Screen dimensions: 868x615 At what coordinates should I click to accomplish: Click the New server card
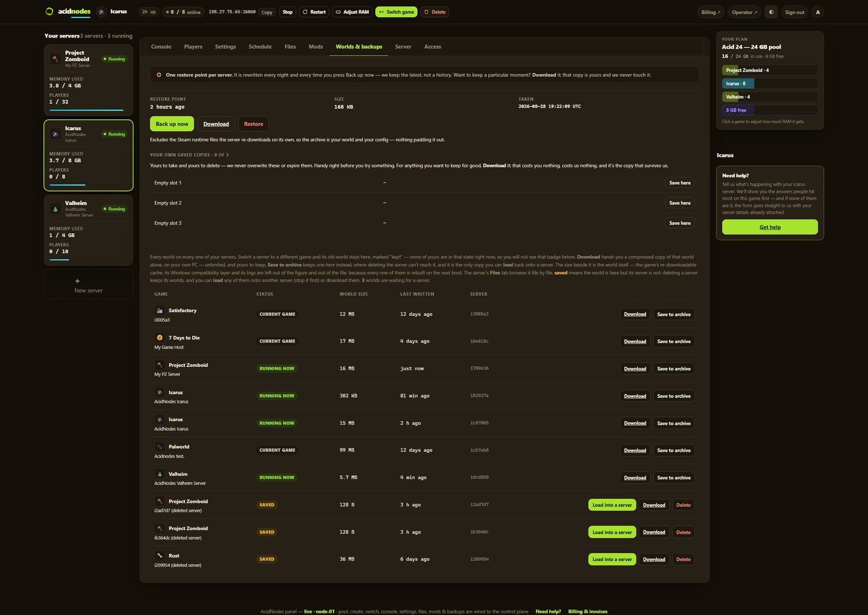[88, 285]
